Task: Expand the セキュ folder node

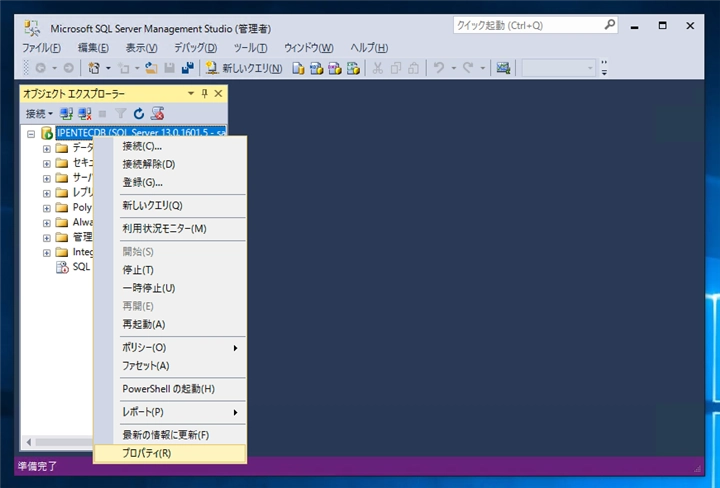Action: (x=46, y=163)
